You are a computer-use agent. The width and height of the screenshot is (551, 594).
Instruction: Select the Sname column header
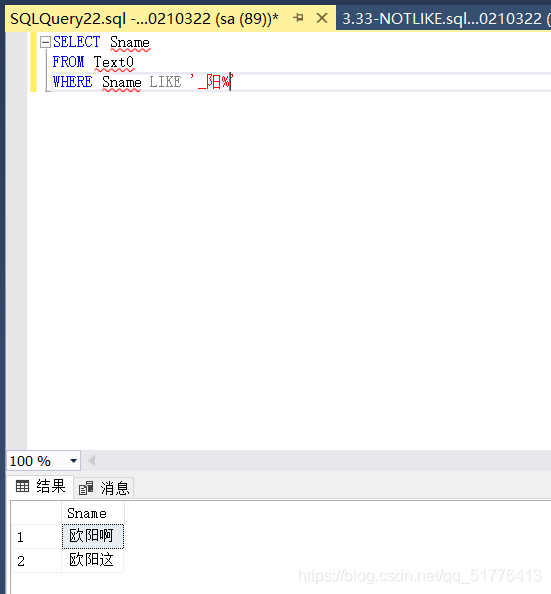coord(93,514)
